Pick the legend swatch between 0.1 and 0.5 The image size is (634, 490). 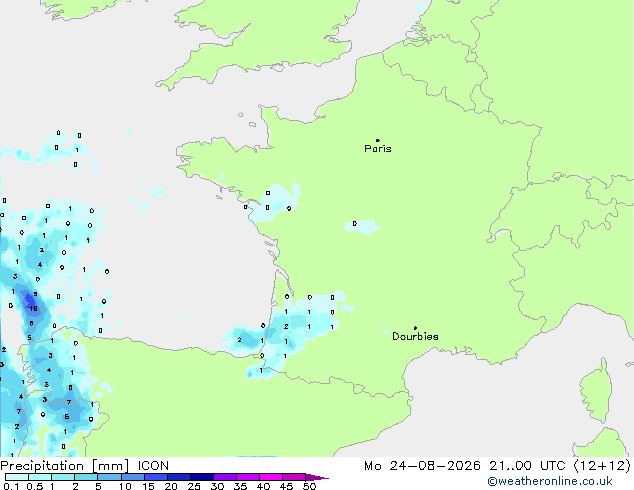pos(17,477)
